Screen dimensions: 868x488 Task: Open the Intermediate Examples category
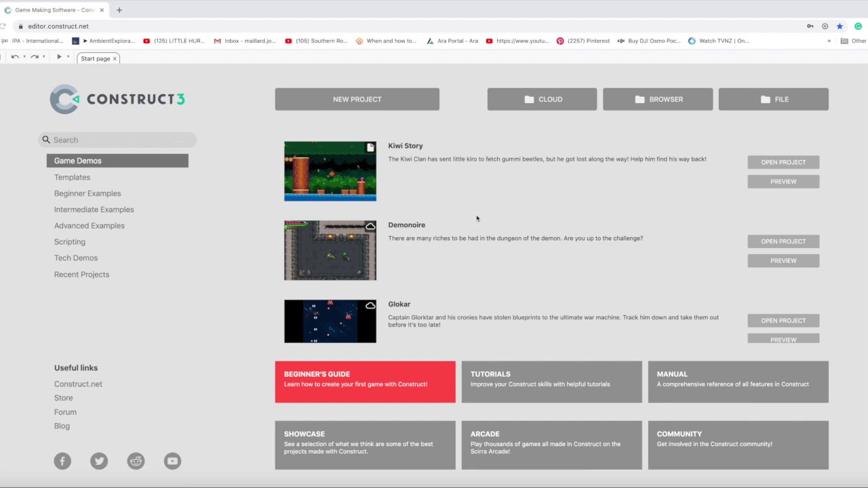[94, 209]
